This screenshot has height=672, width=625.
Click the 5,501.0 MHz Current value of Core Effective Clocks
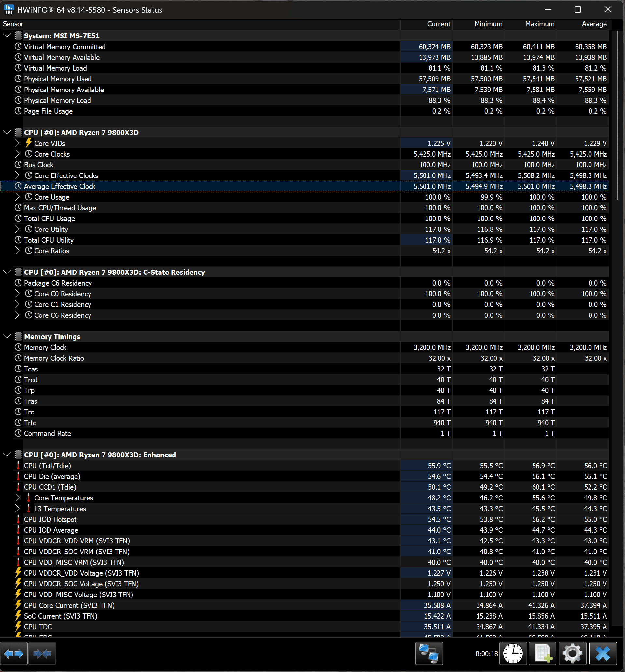coord(432,175)
